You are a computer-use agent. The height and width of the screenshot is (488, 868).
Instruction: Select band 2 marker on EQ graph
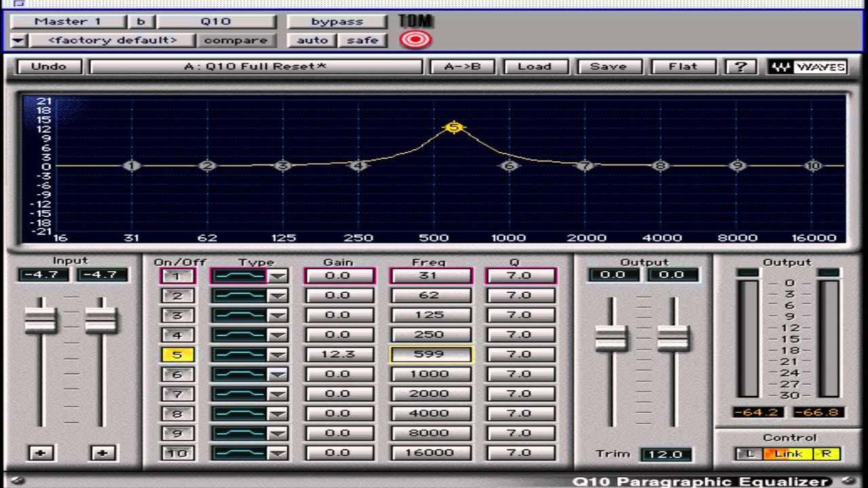(x=208, y=165)
